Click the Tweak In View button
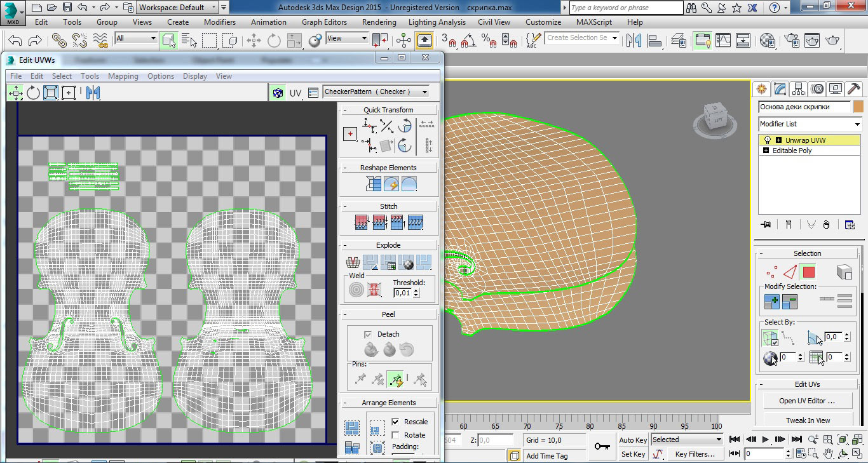Image resolution: width=868 pixels, height=463 pixels. (x=807, y=420)
